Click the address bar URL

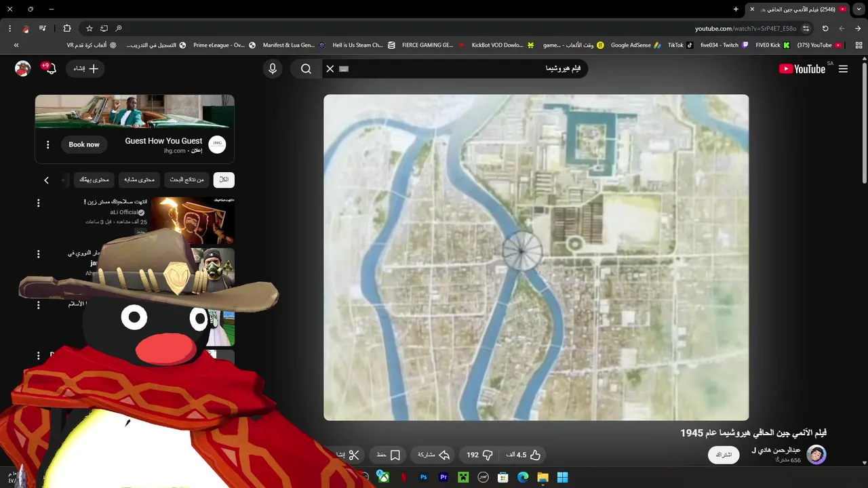point(745,28)
